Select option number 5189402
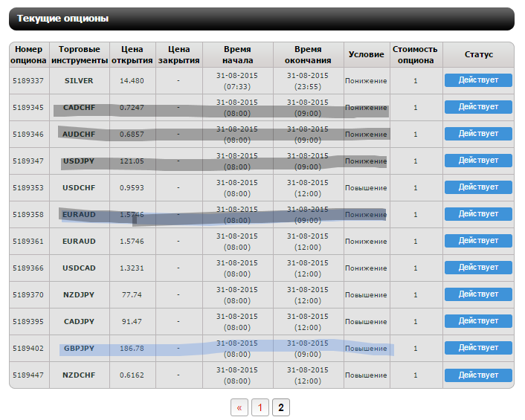This screenshot has height=420, width=525. (x=28, y=349)
